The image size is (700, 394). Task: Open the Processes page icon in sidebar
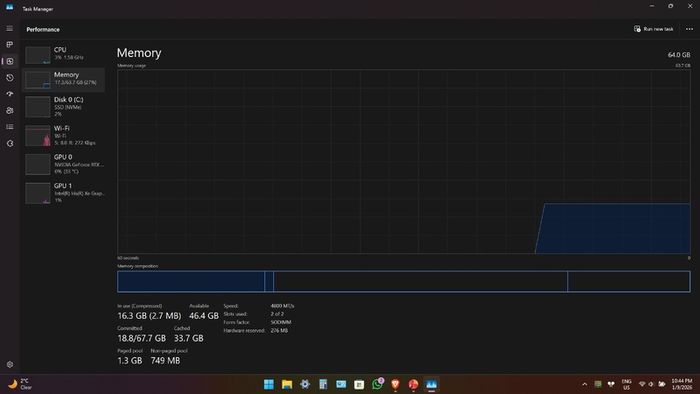(9, 45)
